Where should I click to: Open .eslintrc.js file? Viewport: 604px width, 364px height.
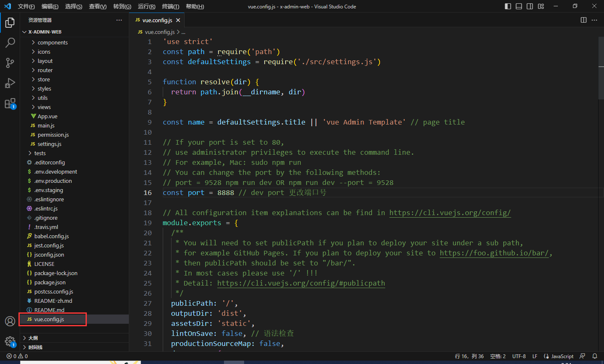(x=74, y=208)
